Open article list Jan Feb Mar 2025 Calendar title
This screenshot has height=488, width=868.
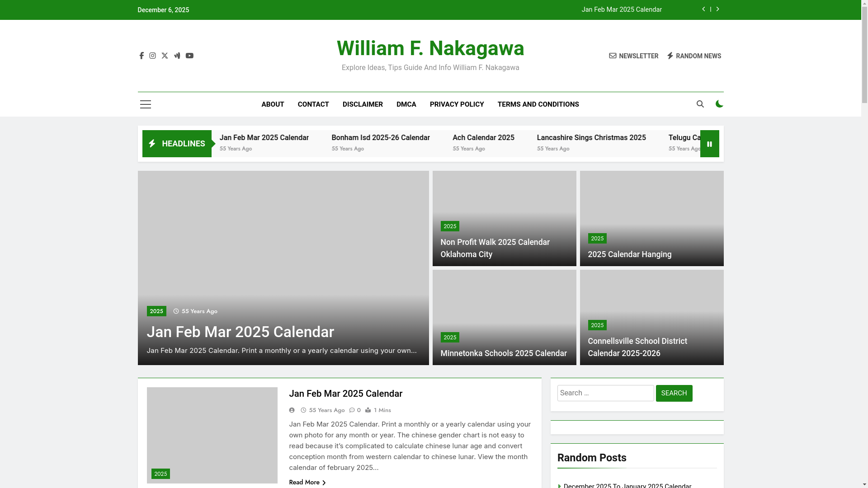[x=346, y=394]
